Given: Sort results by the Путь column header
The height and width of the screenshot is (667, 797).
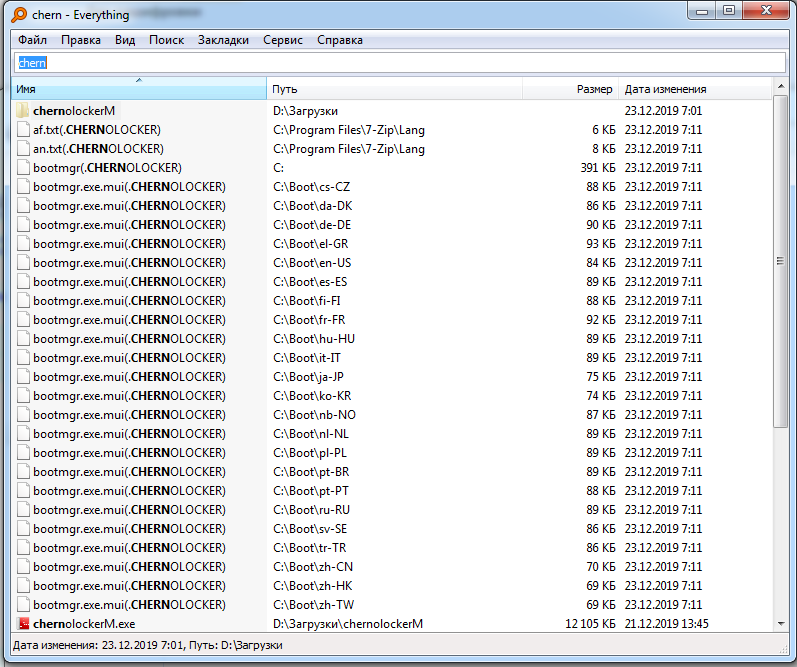Looking at the screenshot, I should [x=394, y=89].
